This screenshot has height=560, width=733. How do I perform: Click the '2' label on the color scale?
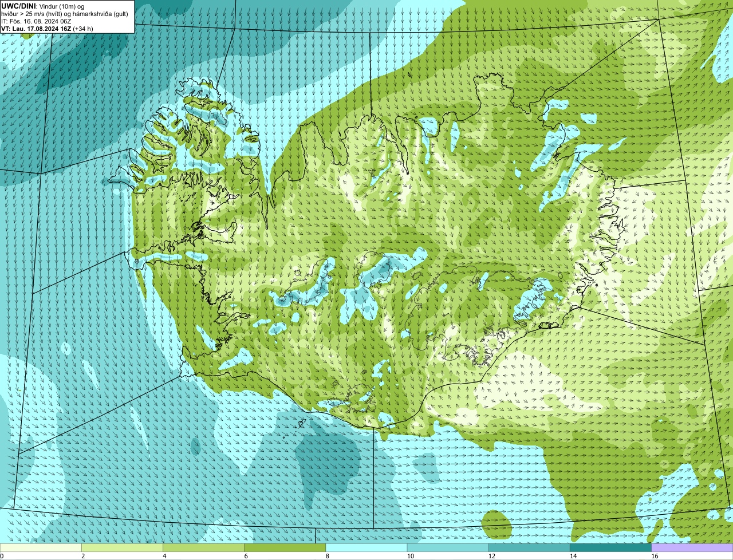(83, 556)
